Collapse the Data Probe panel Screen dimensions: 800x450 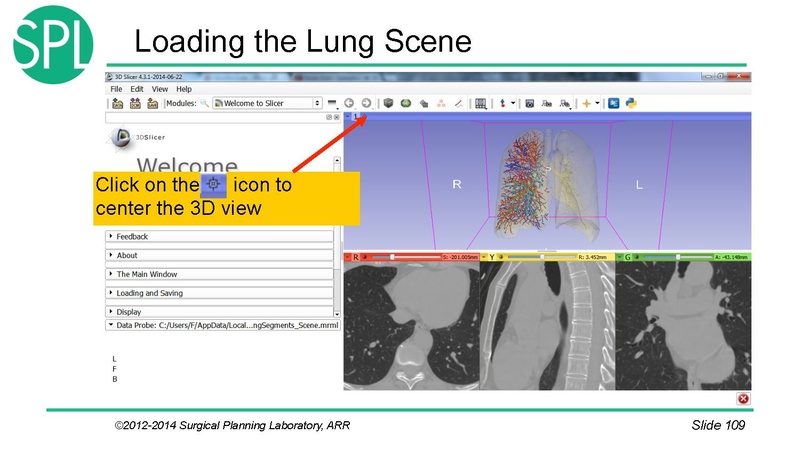pyautogui.click(x=111, y=324)
